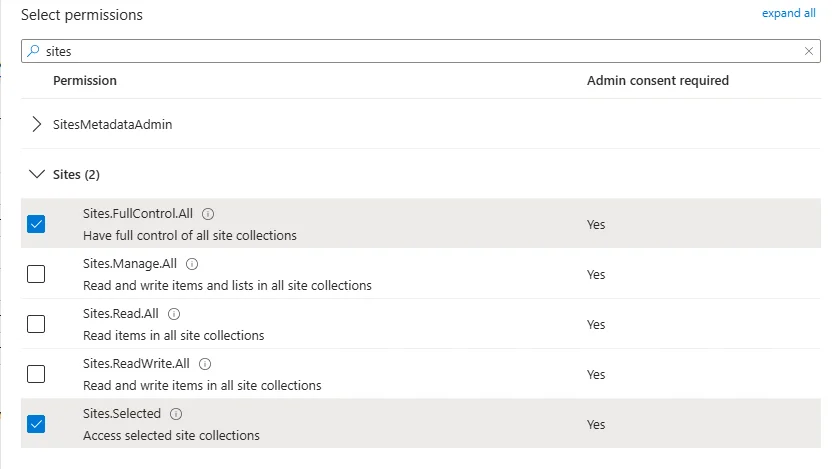
Task: Click the Sites.Read.All permission name
Action: coord(121,314)
